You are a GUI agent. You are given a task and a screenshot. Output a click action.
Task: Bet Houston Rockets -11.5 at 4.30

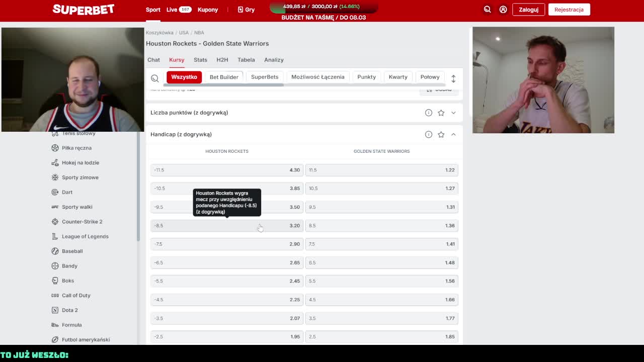point(227,170)
